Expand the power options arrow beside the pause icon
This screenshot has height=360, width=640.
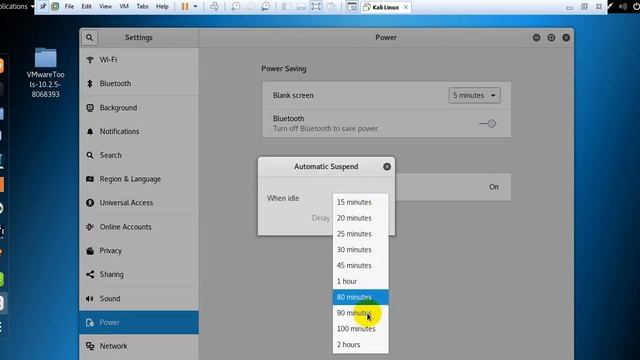tap(195, 7)
